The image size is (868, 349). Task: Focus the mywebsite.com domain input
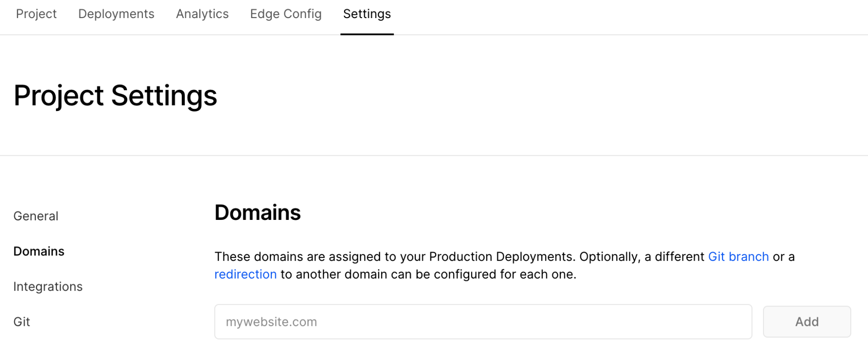[483, 322]
